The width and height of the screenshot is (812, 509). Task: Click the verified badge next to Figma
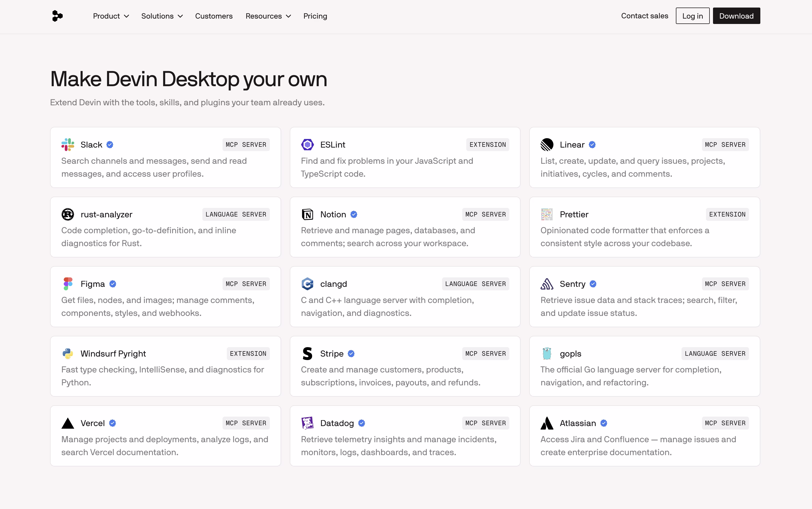(113, 284)
